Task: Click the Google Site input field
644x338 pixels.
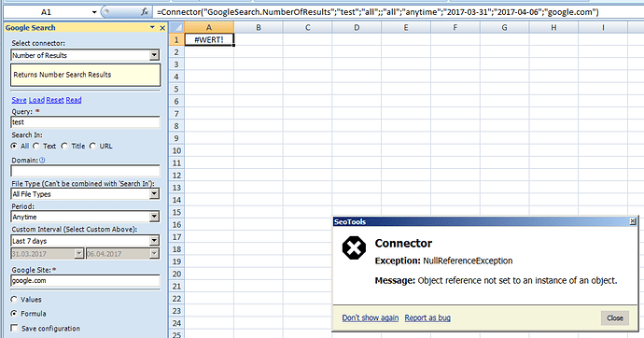Action: pyautogui.click(x=86, y=281)
